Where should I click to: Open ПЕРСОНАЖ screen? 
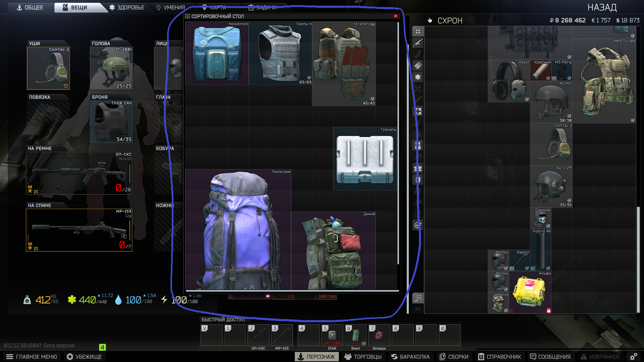point(317,357)
